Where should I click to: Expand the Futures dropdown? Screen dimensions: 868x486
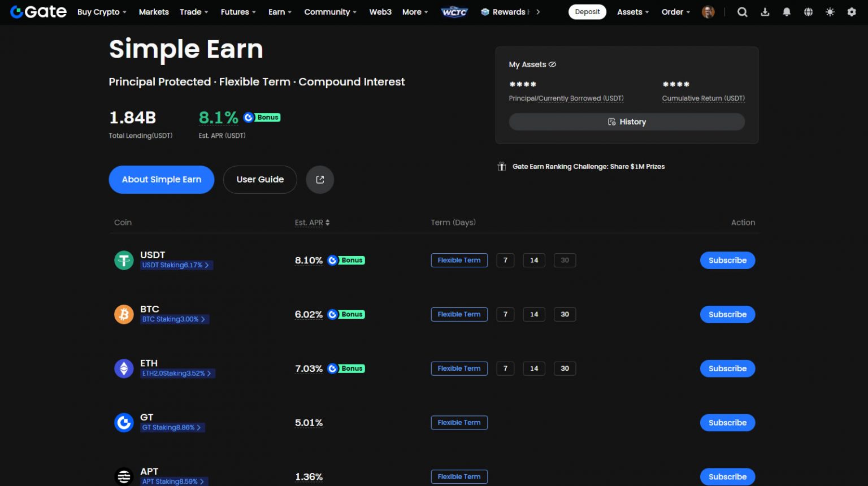click(238, 12)
